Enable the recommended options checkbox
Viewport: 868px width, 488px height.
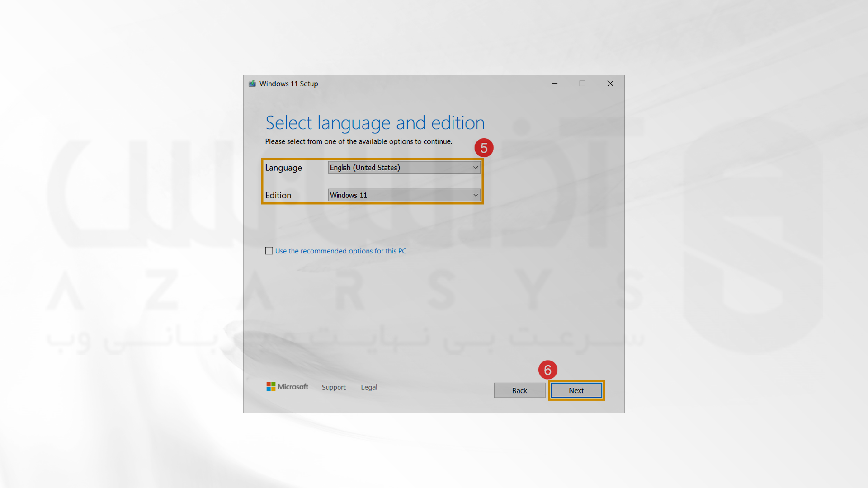pyautogui.click(x=269, y=251)
